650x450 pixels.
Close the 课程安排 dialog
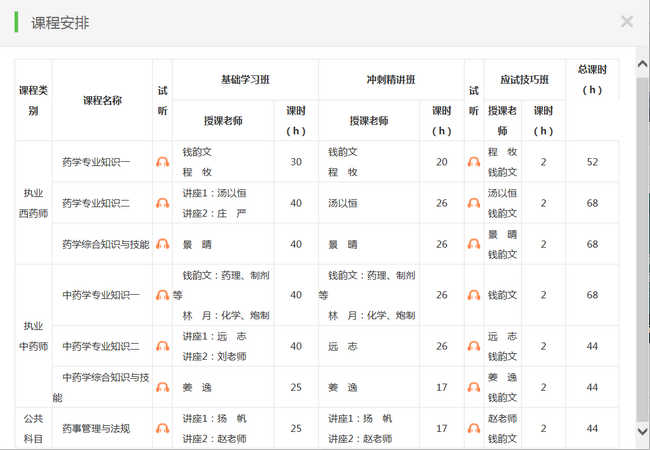627,21
